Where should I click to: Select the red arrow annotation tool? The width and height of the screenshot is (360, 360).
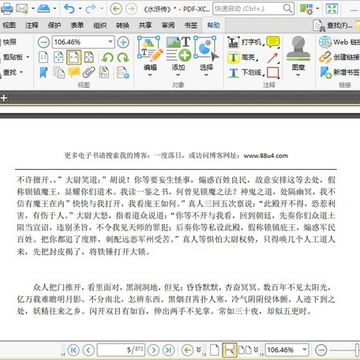click(273, 57)
